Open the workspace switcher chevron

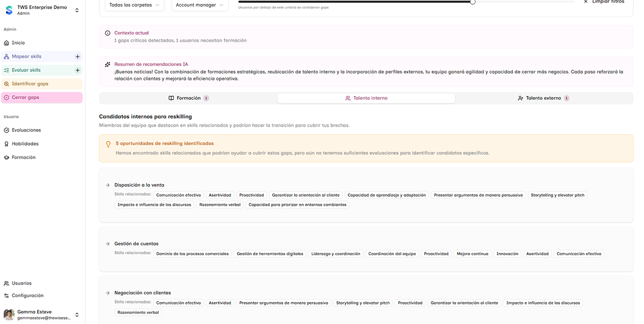77,10
